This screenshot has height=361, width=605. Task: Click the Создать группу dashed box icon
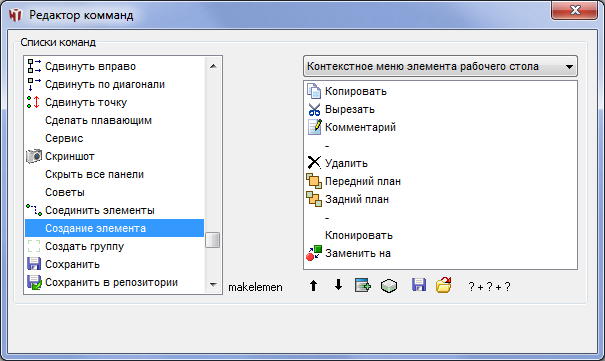(34, 246)
